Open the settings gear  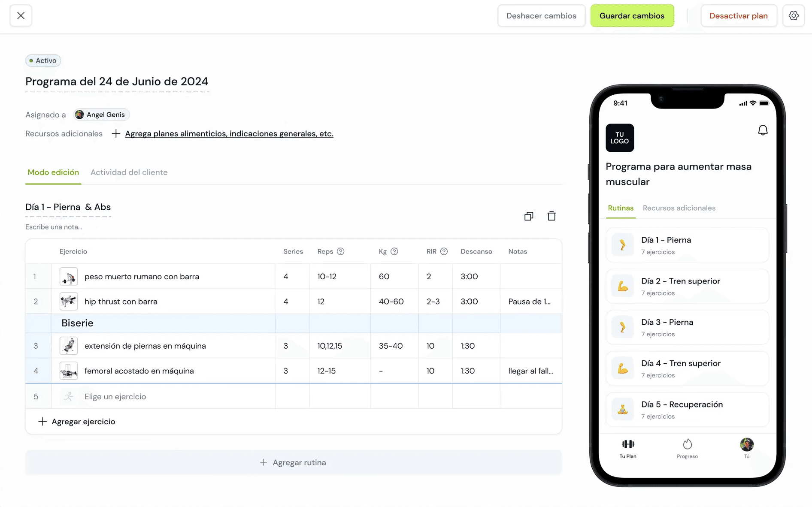[x=794, y=15]
